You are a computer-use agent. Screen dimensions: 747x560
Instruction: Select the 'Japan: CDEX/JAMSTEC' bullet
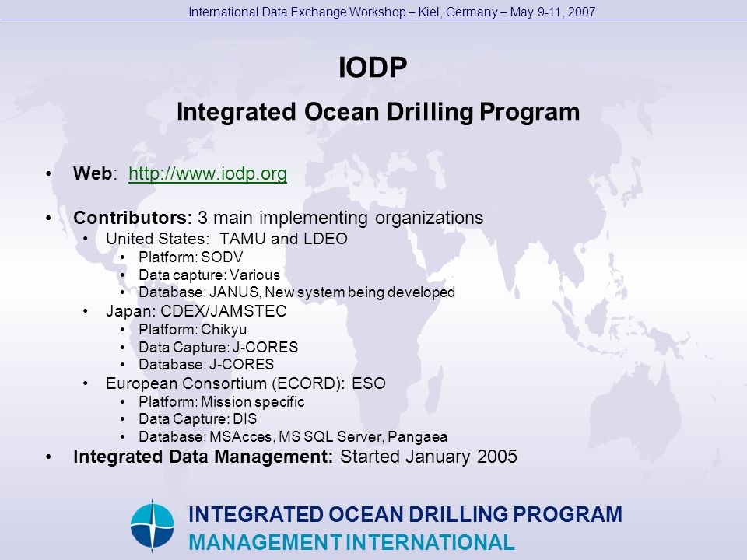pos(196,311)
